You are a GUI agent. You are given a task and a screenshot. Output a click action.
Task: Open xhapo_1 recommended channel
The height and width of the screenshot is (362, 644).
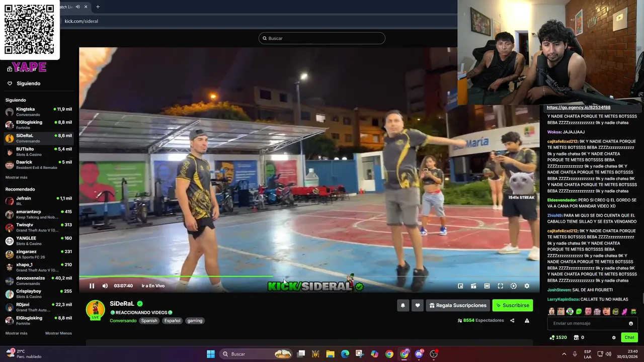[x=39, y=267]
